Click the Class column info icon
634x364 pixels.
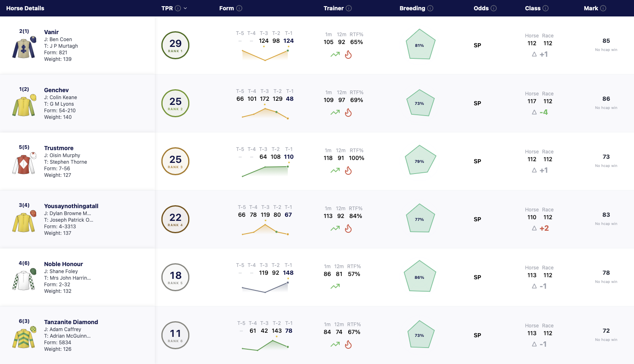pyautogui.click(x=545, y=8)
